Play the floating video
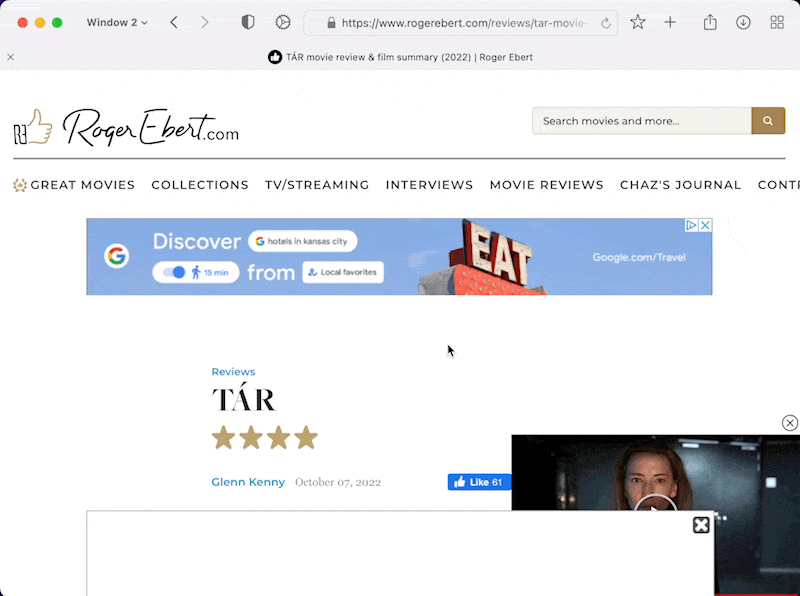 (x=655, y=505)
